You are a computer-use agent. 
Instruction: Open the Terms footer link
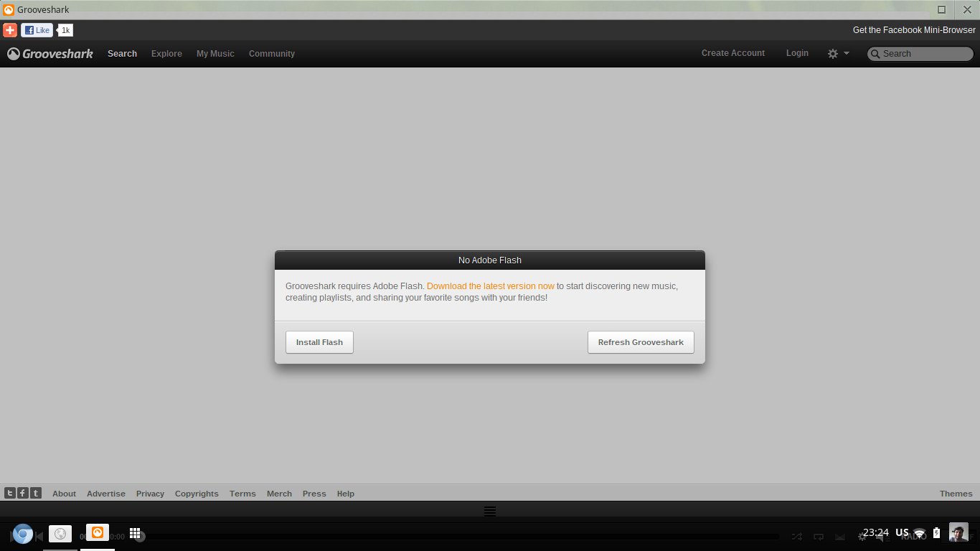coord(242,494)
